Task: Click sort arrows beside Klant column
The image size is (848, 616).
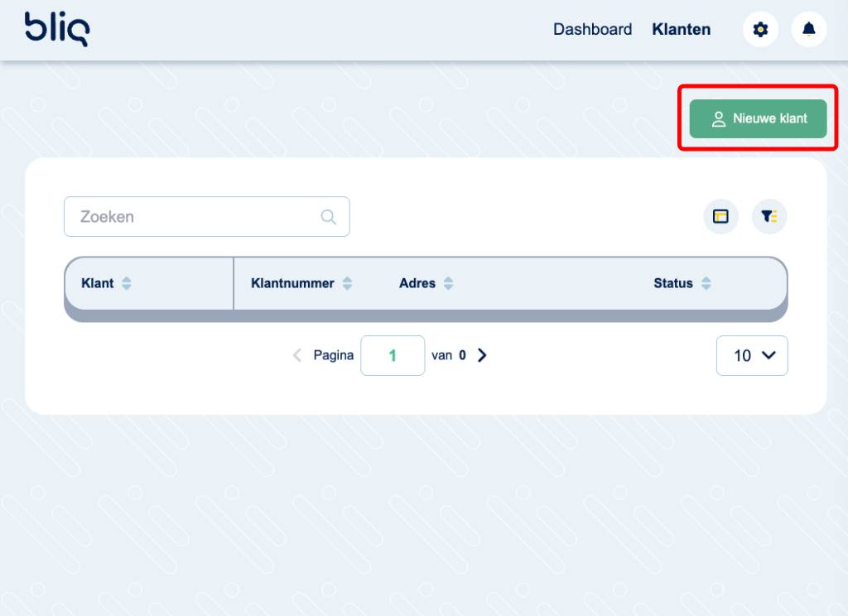Action: [127, 283]
